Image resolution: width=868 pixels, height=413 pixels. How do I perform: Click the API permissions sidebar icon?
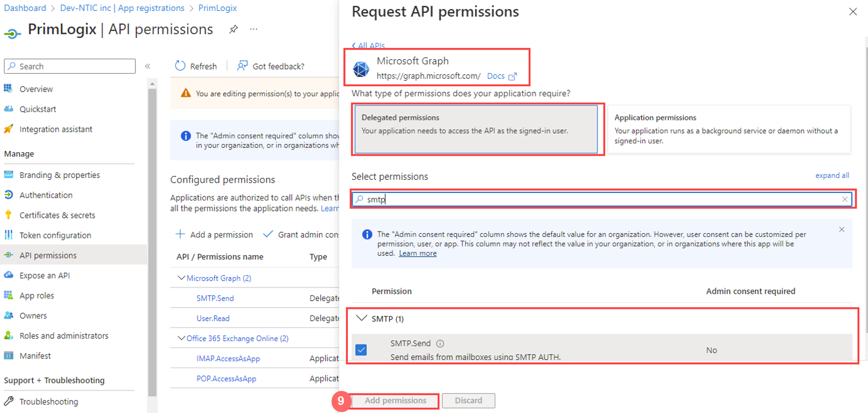[9, 255]
